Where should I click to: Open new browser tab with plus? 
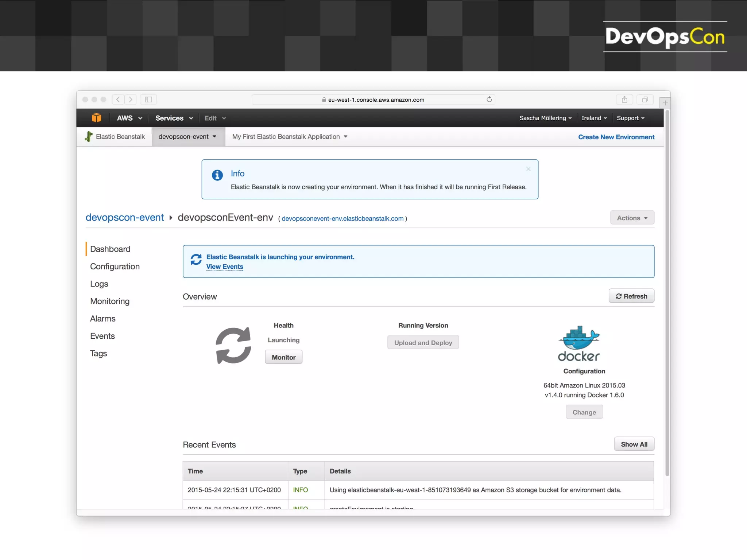(x=665, y=103)
